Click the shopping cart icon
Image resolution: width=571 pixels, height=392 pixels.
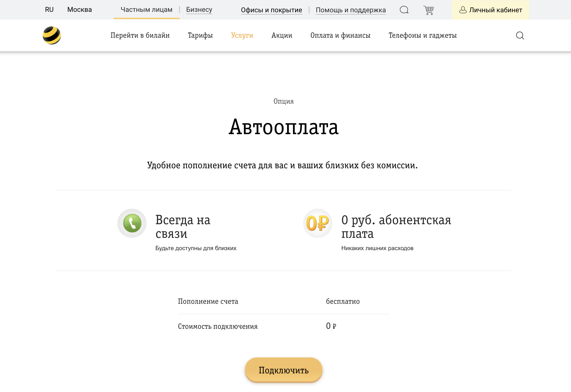click(x=428, y=10)
